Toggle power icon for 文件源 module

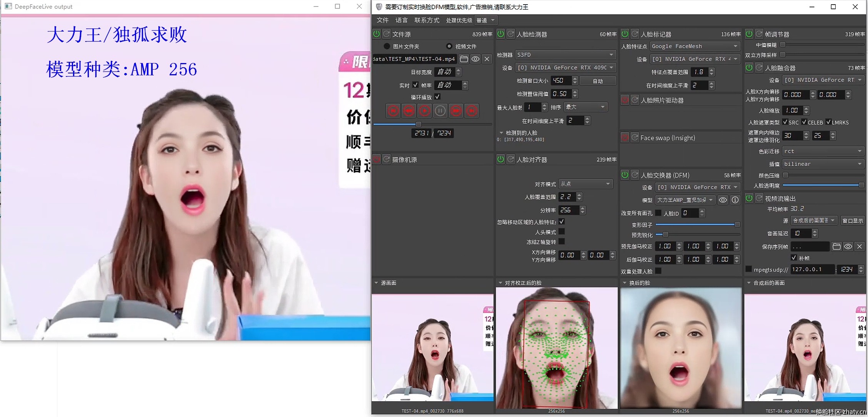(377, 34)
